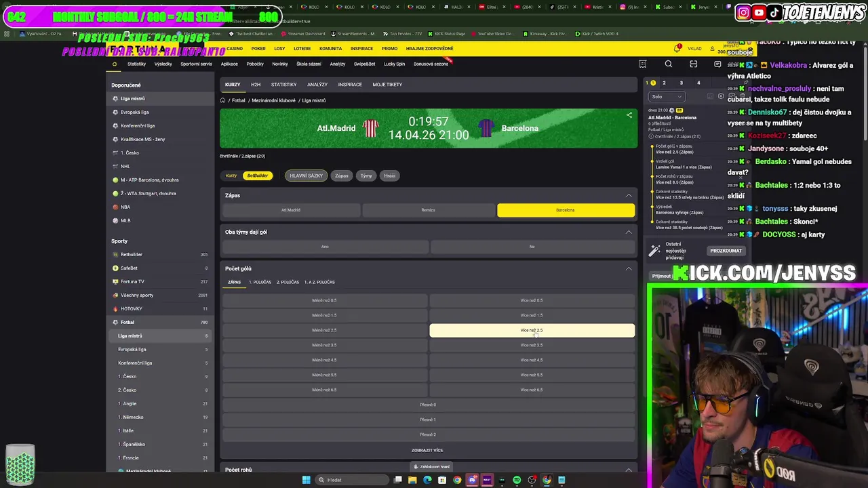868x488 pixels.
Task: Open the second bet slip tab
Action: click(x=664, y=83)
